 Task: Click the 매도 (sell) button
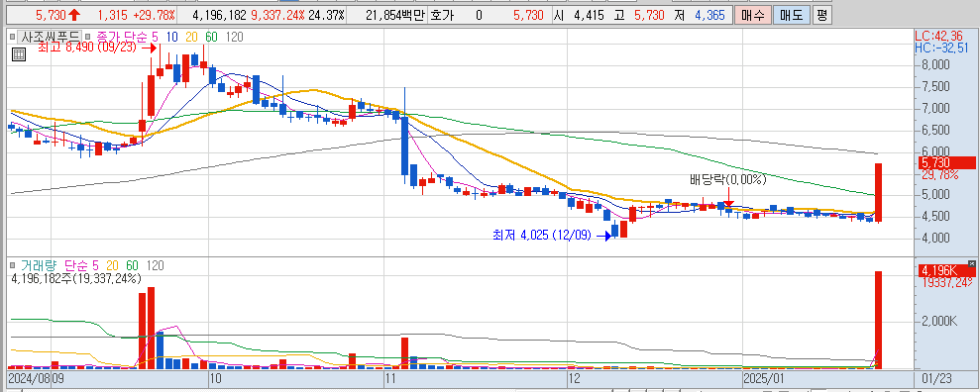[x=792, y=15]
